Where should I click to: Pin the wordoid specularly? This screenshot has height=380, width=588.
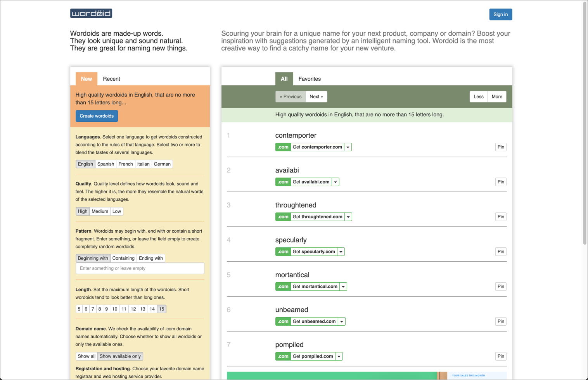pos(501,252)
